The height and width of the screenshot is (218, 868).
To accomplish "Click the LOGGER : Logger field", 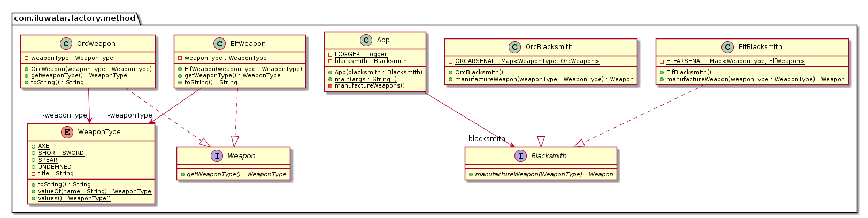I will [x=361, y=54].
